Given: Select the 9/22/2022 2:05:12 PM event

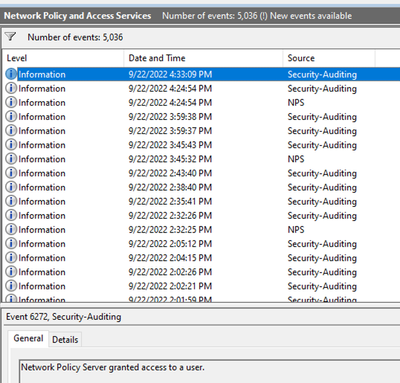Looking at the screenshot, I should pyautogui.click(x=201, y=244).
